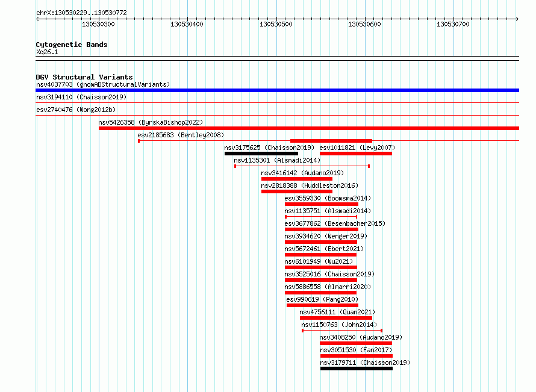Select the black nsv3175625 variant bar

(x=261, y=154)
